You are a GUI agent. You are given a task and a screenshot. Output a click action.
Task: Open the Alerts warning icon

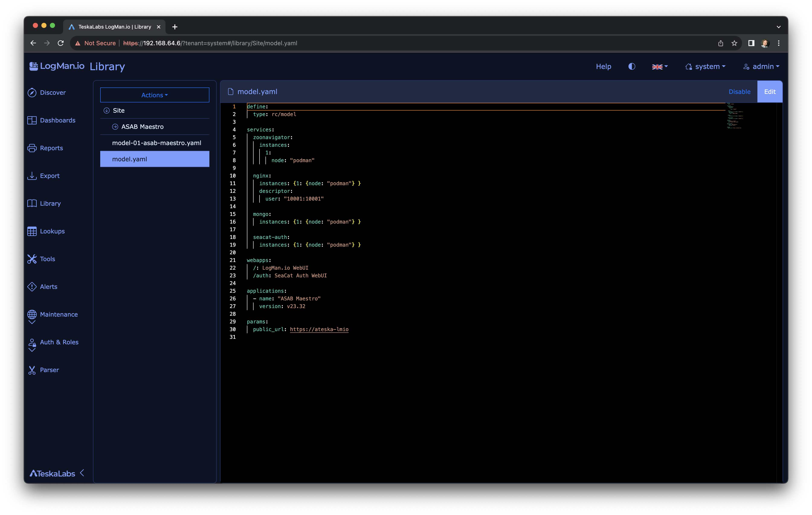32,287
